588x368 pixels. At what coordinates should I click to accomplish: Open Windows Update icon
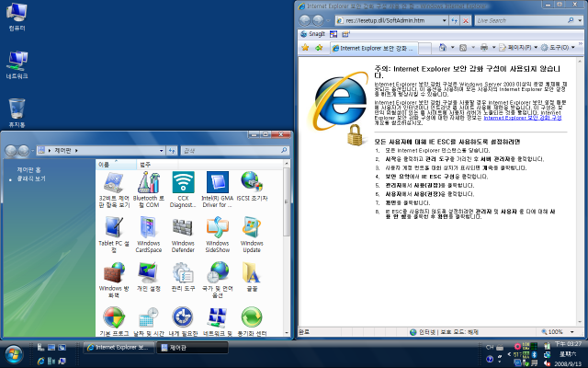pyautogui.click(x=252, y=235)
